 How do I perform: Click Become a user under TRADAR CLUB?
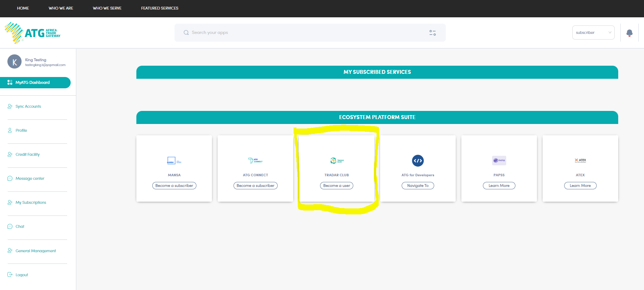coord(337,185)
